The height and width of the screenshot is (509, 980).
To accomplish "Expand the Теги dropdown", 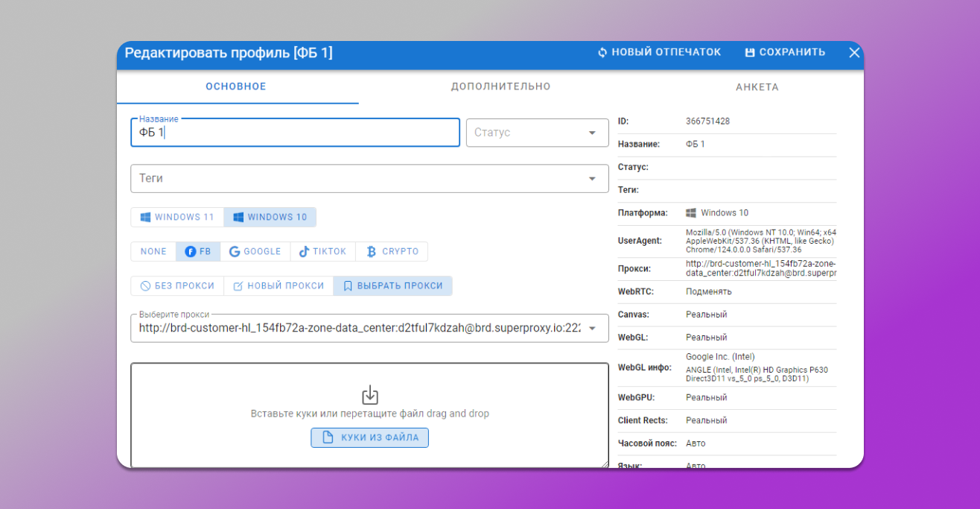I will point(369,179).
